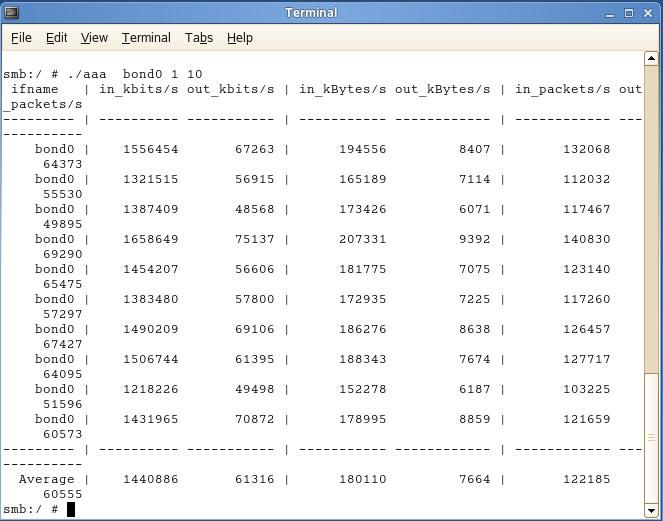The width and height of the screenshot is (663, 521).
Task: Click the value 70872
Action: [255, 420]
